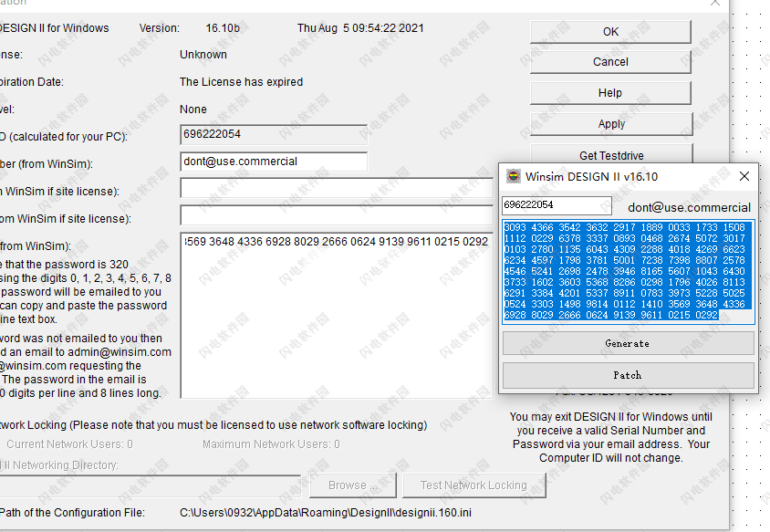Click the configuration file path designii.160.ini

326,513
